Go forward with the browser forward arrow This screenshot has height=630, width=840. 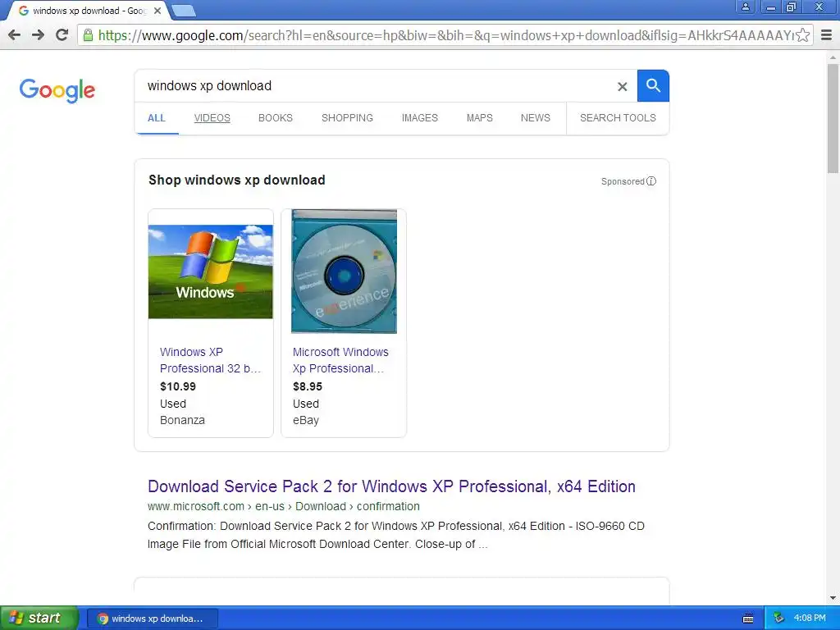coord(38,35)
